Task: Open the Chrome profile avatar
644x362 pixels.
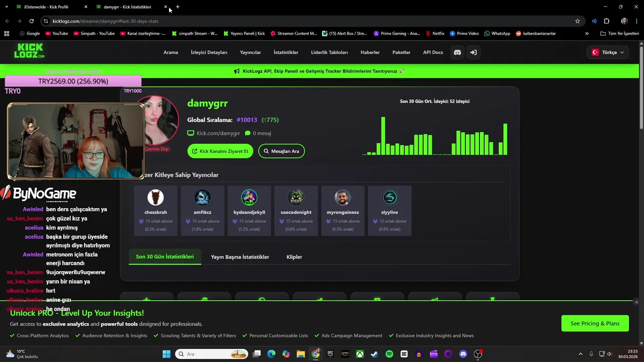Action: (x=624, y=21)
